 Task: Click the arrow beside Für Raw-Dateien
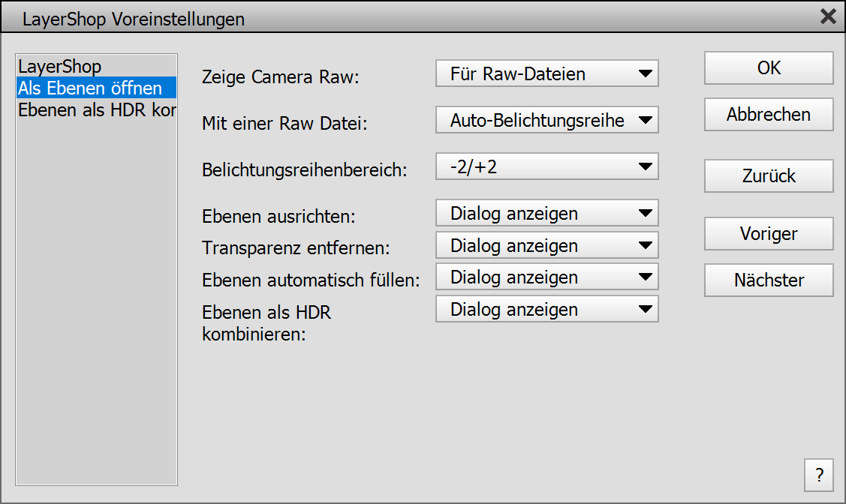[645, 74]
